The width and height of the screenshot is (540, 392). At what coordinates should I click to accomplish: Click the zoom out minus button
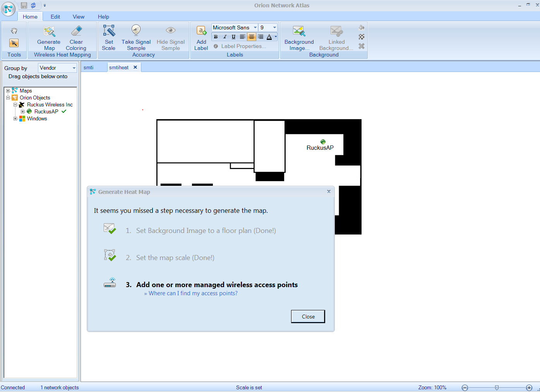click(x=465, y=388)
